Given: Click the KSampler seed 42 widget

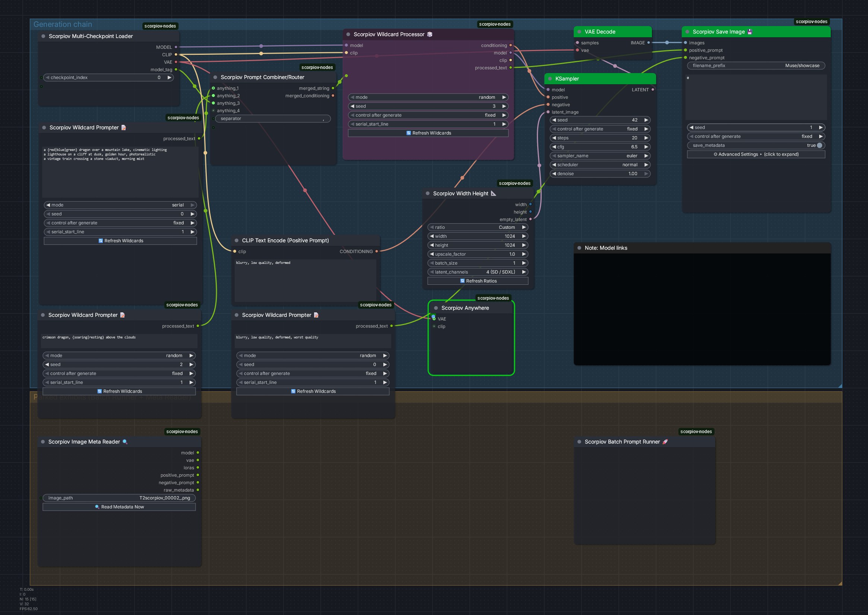Looking at the screenshot, I should click(600, 120).
